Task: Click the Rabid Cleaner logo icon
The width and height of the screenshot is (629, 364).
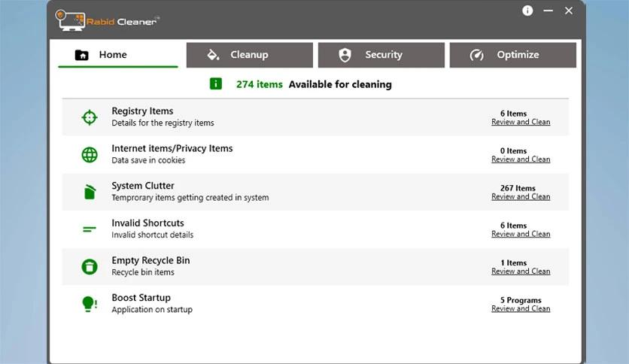Action: click(70, 20)
